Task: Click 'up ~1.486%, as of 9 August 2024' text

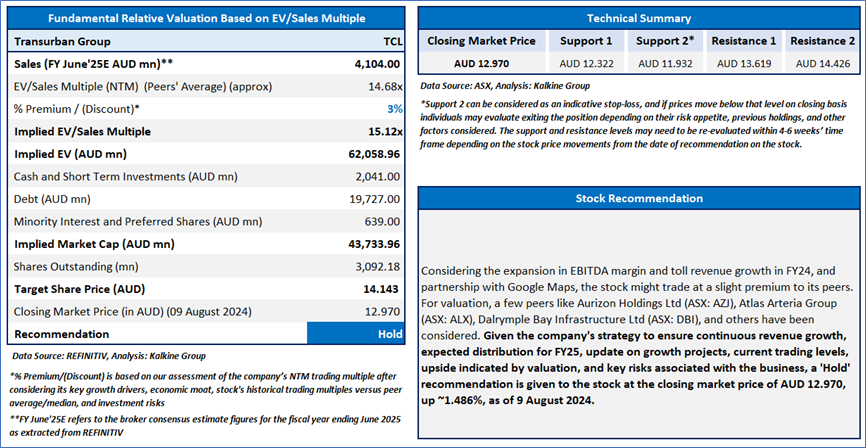Action: click(x=507, y=400)
